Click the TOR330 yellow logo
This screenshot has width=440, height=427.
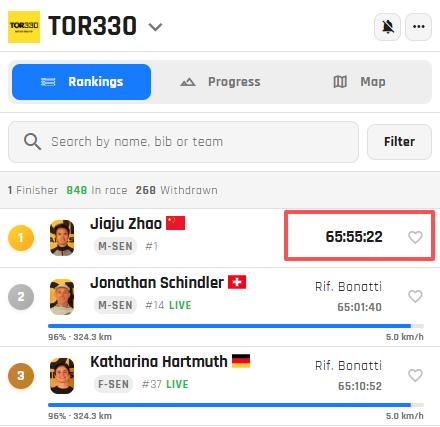pyautogui.click(x=24, y=27)
